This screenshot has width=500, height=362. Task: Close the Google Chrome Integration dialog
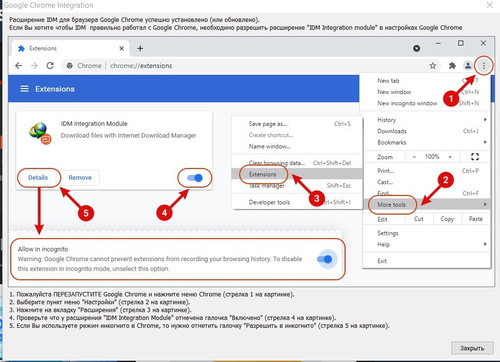point(489,5)
